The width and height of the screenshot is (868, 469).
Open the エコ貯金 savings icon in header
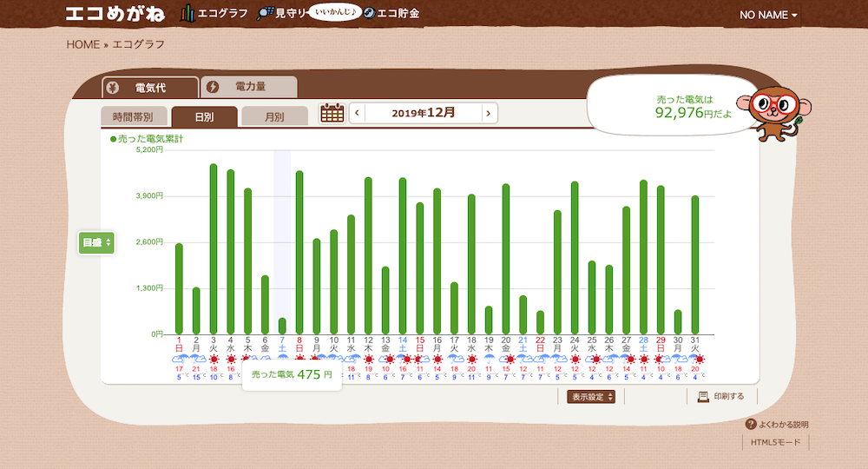pos(370,14)
